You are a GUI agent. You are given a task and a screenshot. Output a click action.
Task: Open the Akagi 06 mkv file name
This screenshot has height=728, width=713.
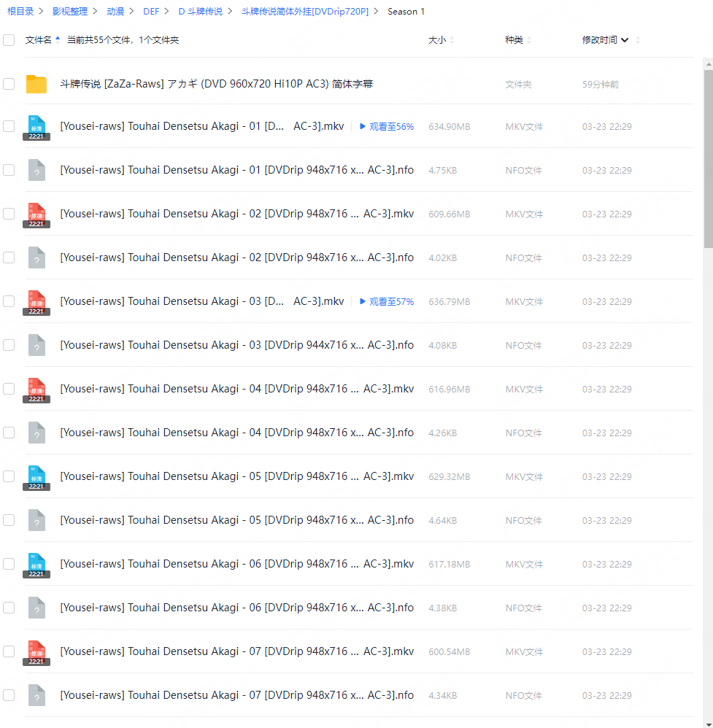click(236, 564)
